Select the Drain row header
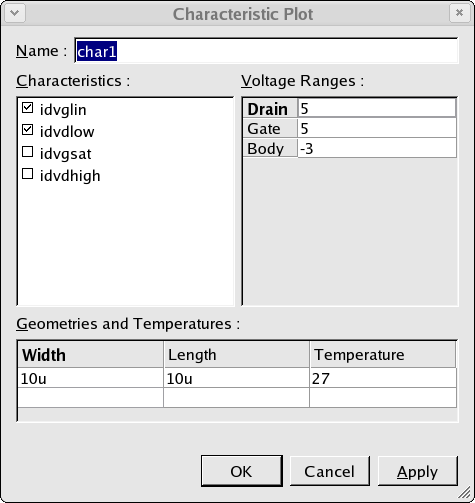The width and height of the screenshot is (475, 503). click(270, 108)
